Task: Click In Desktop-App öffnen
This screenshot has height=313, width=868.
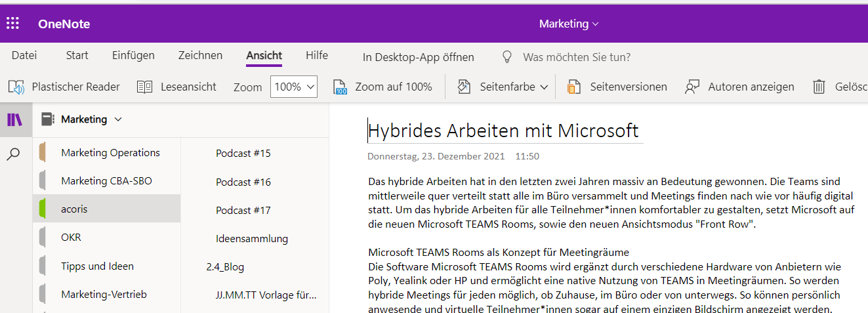Action: [x=419, y=57]
